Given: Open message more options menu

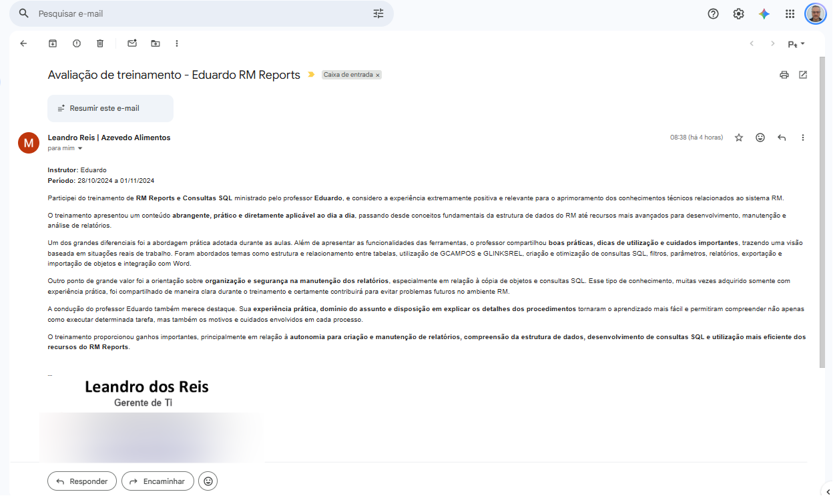Looking at the screenshot, I should pyautogui.click(x=803, y=138).
